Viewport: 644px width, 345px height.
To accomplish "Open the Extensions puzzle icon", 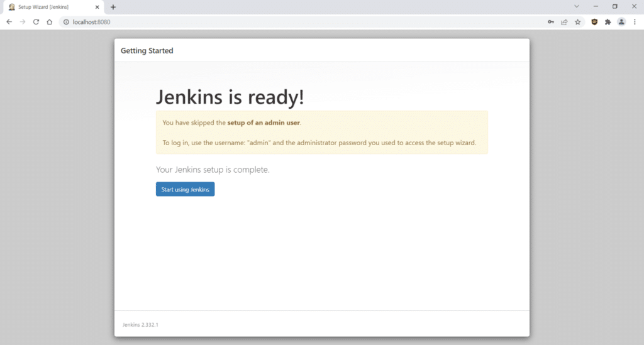I will (x=608, y=22).
